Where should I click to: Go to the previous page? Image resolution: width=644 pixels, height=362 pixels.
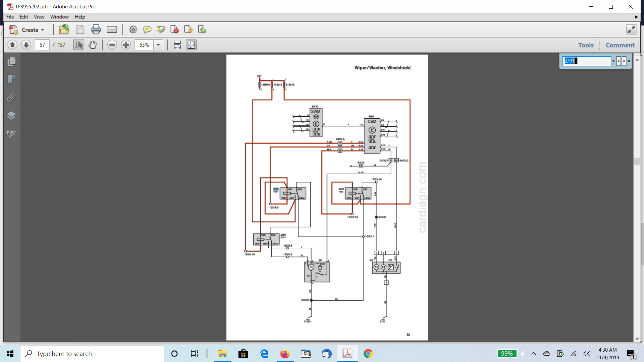coord(12,45)
